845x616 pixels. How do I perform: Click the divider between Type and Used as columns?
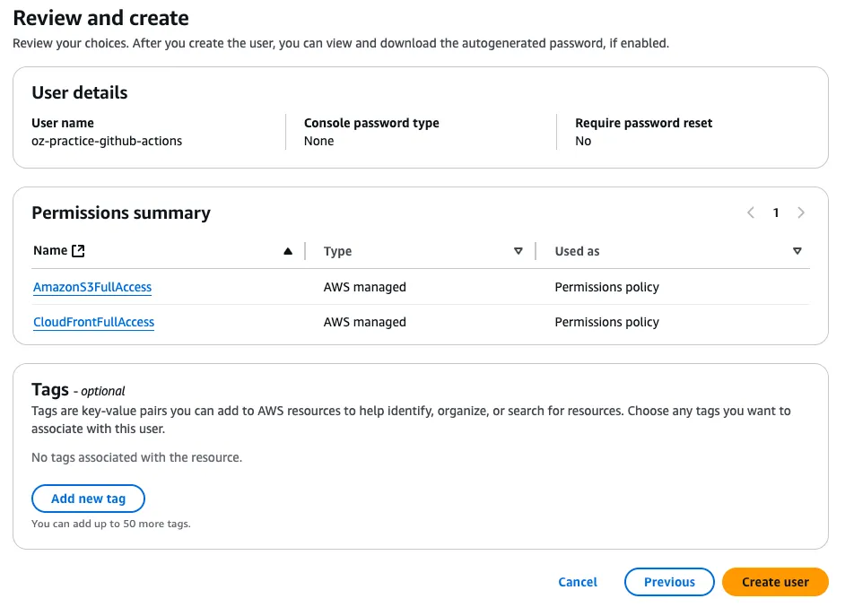[x=536, y=251]
